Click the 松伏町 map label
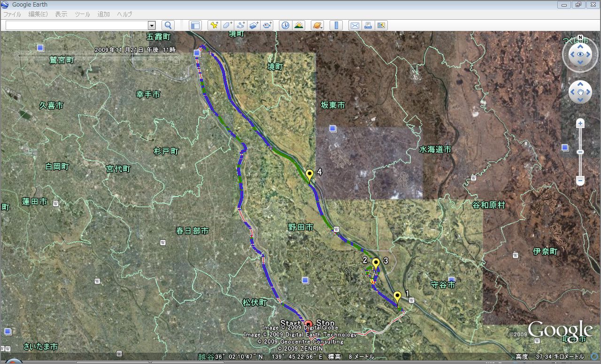601x364 pixels. point(255,303)
